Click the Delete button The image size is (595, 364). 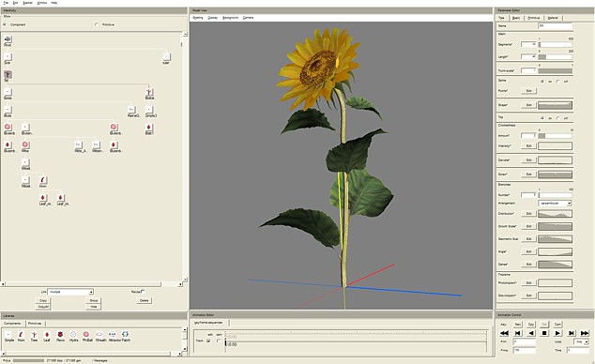144,300
